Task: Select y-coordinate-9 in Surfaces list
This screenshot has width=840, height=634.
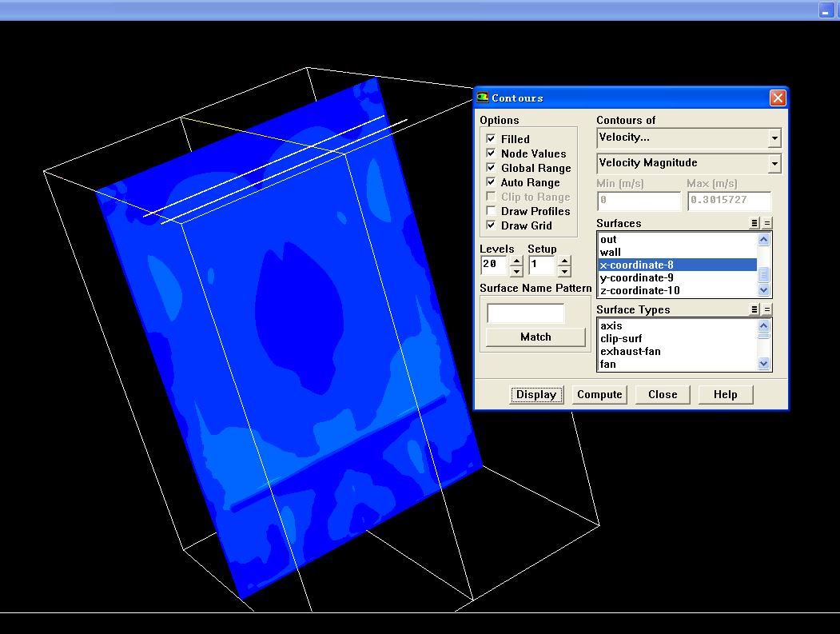Action: (x=636, y=277)
